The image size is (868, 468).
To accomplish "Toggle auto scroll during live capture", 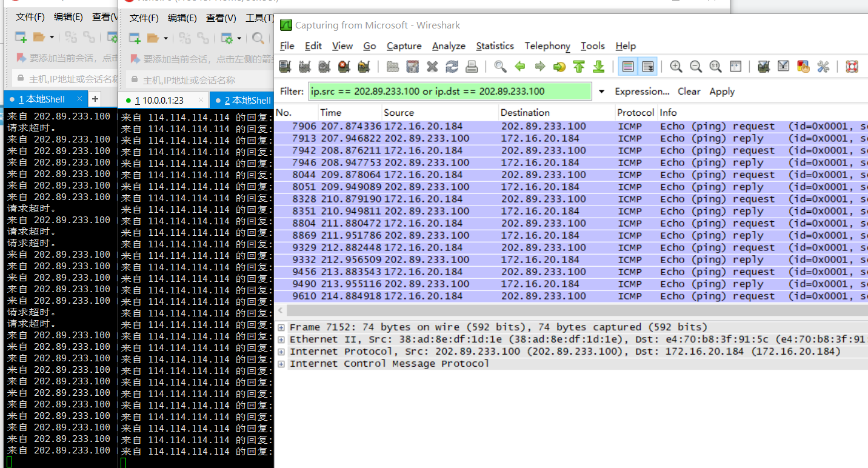I will click(648, 67).
